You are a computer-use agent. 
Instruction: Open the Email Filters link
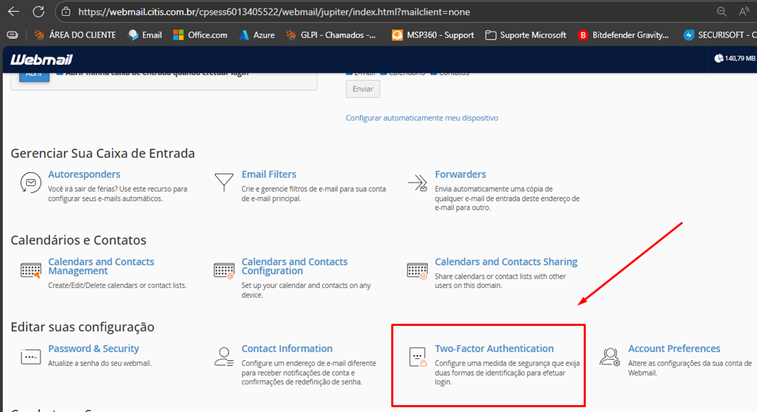(x=268, y=174)
